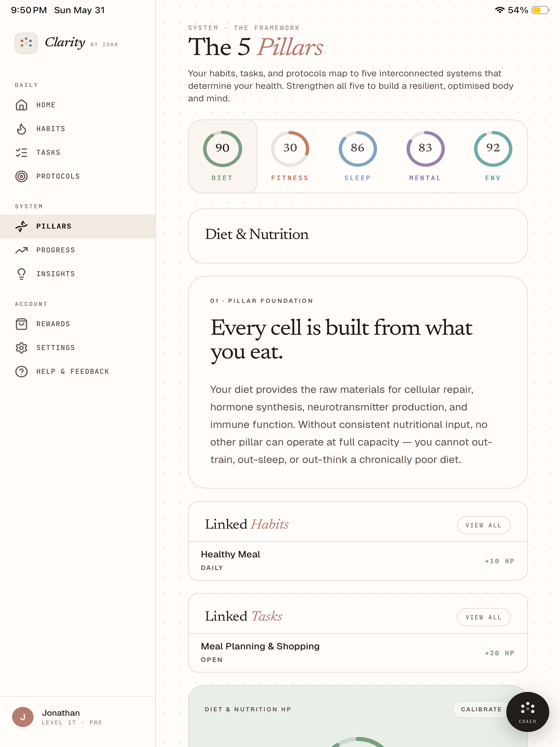The width and height of the screenshot is (560, 747).
Task: Go to SETTINGS menu label
Action: [56, 348]
